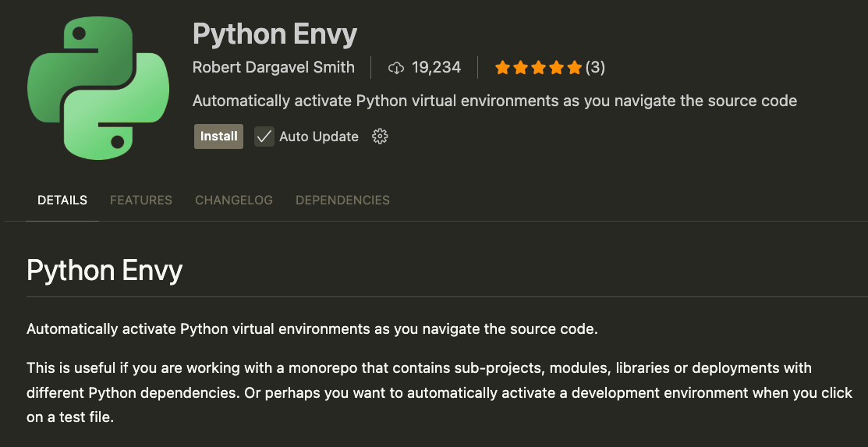The image size is (868, 447).
Task: Open the CHANGELOG tab
Action: [234, 200]
